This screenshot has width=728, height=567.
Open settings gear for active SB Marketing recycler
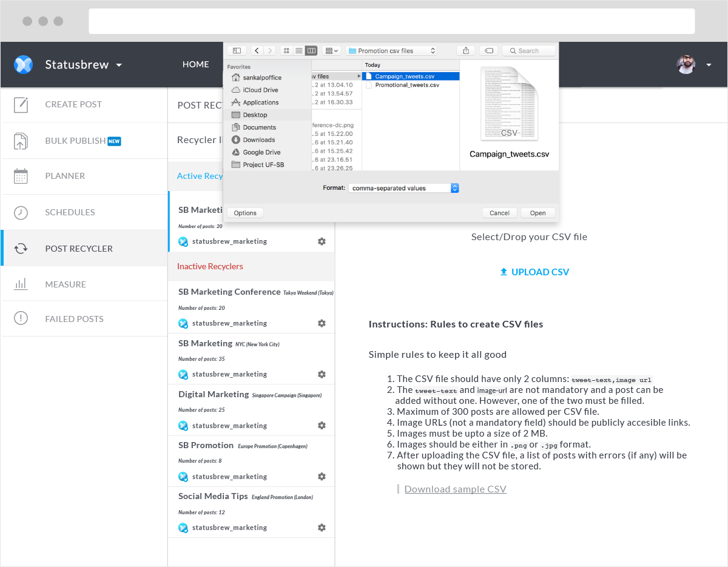pyautogui.click(x=322, y=241)
